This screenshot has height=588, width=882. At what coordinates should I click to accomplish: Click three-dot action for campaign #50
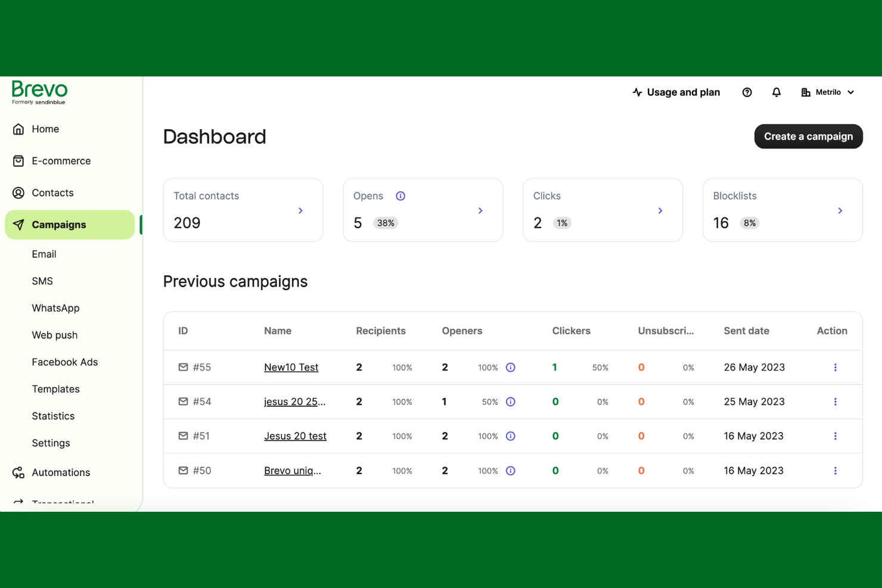[835, 471]
